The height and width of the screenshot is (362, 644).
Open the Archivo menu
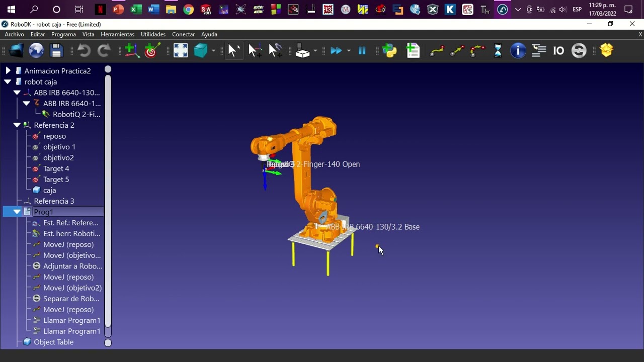[x=14, y=34]
